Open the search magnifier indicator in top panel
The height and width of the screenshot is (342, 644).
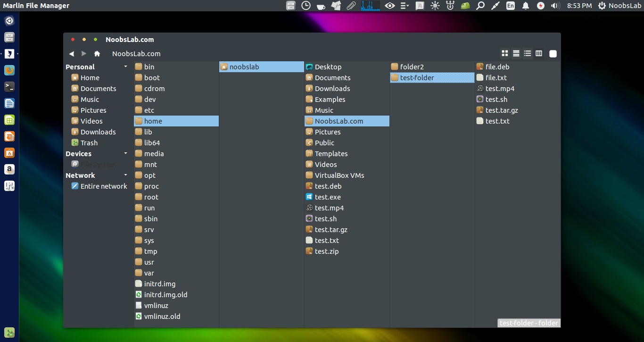[480, 6]
